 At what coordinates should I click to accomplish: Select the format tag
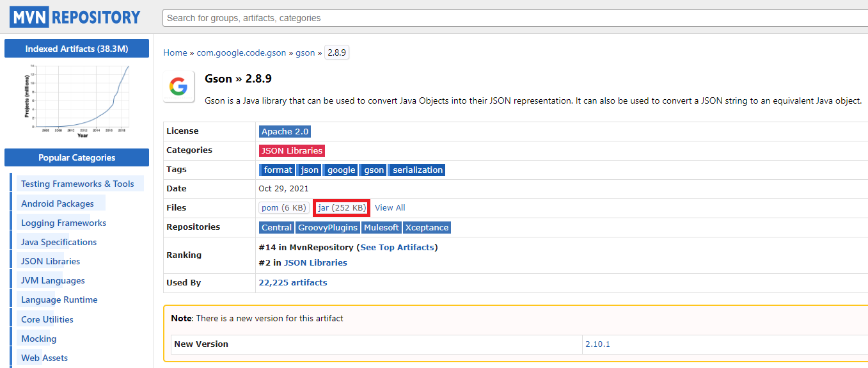point(278,170)
